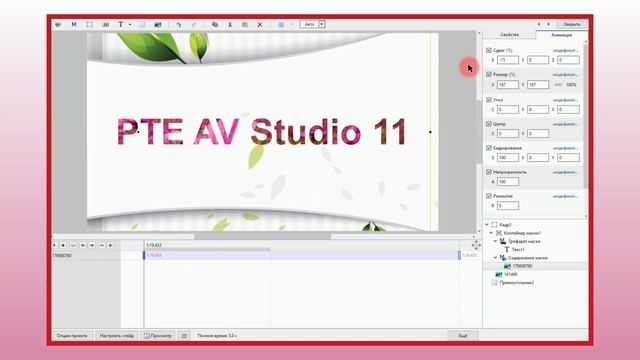Open the Сдвиг modifier link
Viewport: 640px width, 360px height.
click(x=565, y=51)
